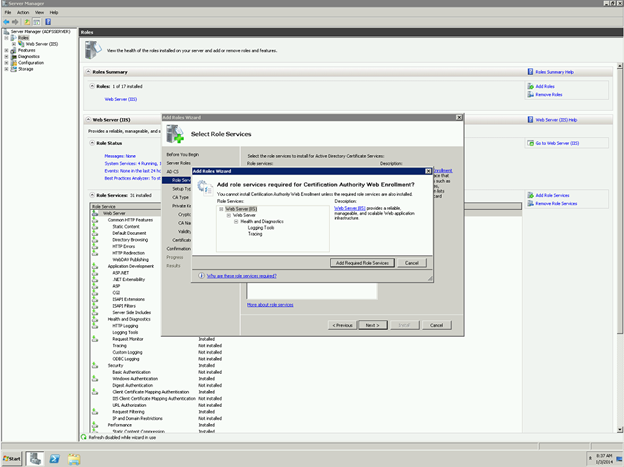
Task: Open Windows Explorer folder on taskbar
Action: [x=74, y=459]
